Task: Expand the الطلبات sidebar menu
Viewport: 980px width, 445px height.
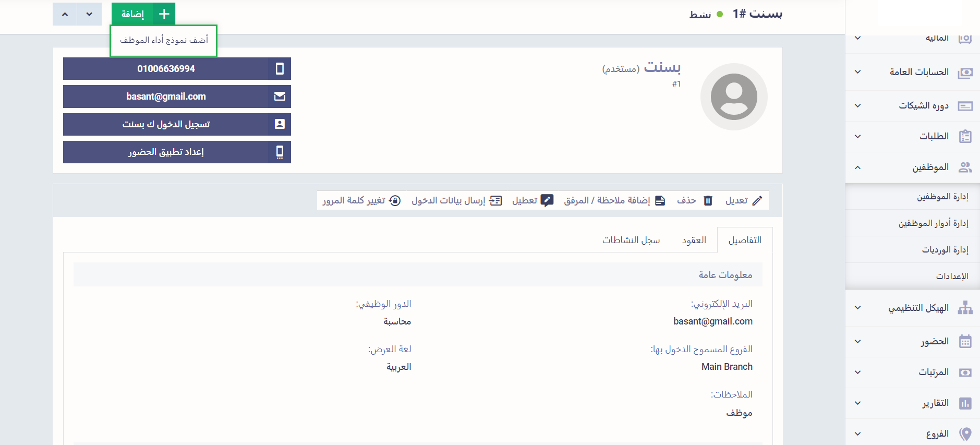Action: (x=858, y=137)
